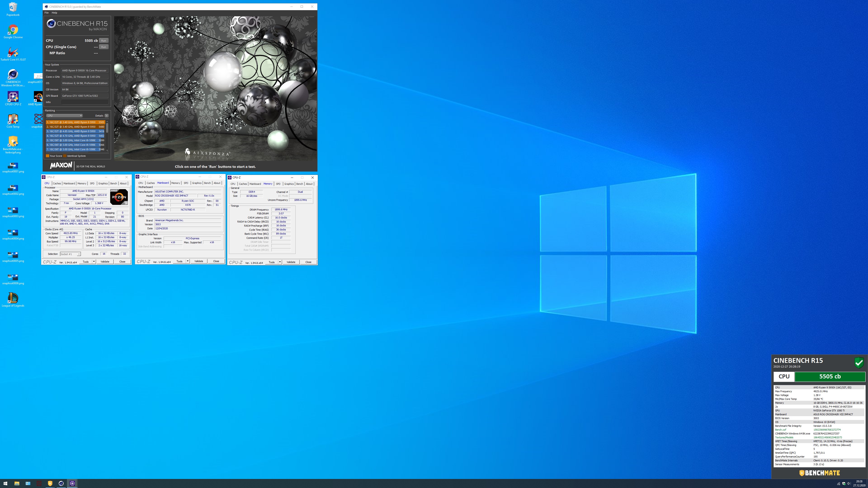Select the snaphsot0006.png desktop file
Image resolution: width=868 pixels, height=488 pixels.
(13, 279)
